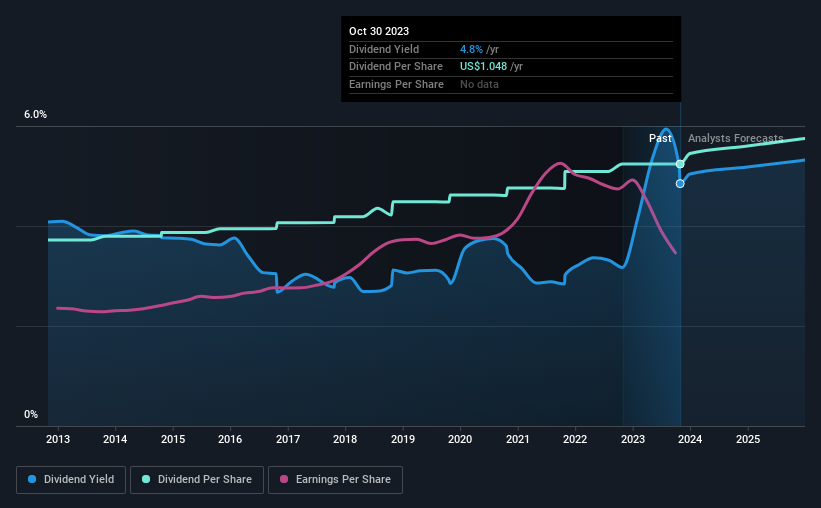Viewport: 821px width, 508px height.
Task: Click the 2016 x-axis label
Action: coord(230,439)
